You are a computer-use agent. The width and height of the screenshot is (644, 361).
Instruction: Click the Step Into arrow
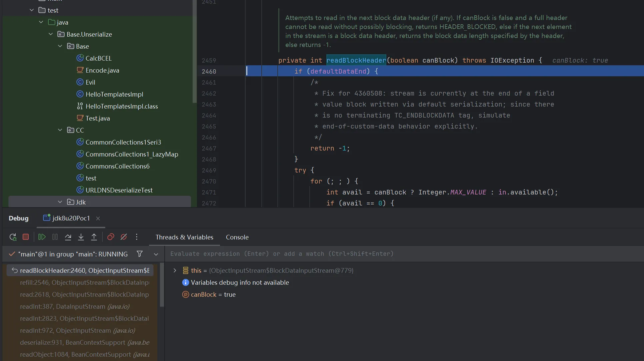pyautogui.click(x=81, y=237)
